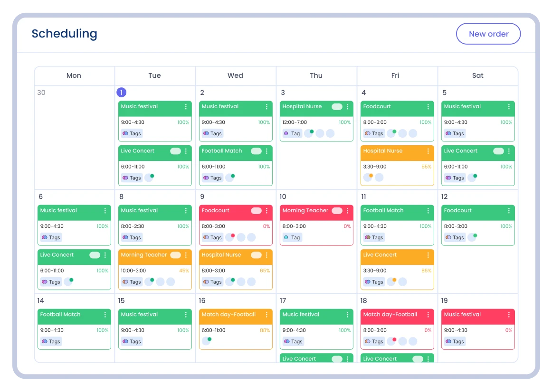Click the 12:00-7:00 time on Thursday 3
Screen dimensions: 552x392
click(x=295, y=122)
